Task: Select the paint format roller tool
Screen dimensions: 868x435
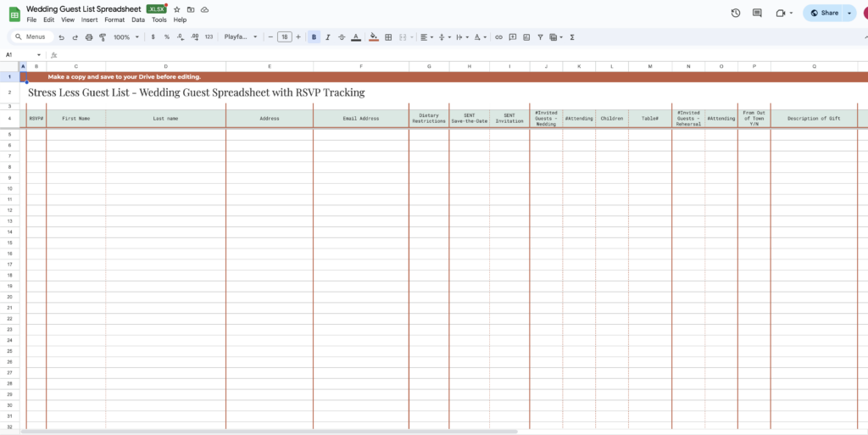Action: tap(103, 37)
